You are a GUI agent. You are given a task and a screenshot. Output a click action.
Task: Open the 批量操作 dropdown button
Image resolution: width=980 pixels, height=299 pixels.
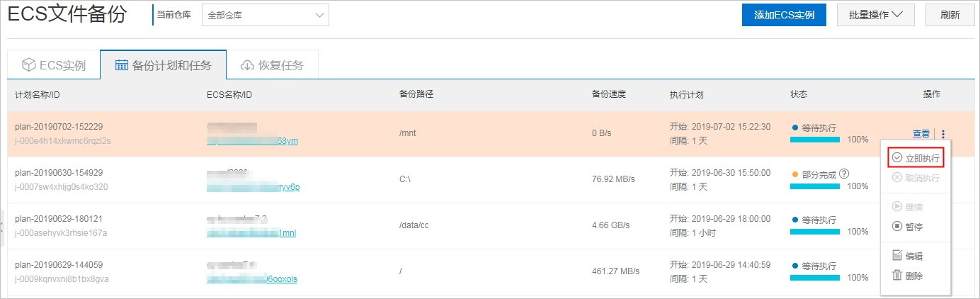[x=875, y=15]
